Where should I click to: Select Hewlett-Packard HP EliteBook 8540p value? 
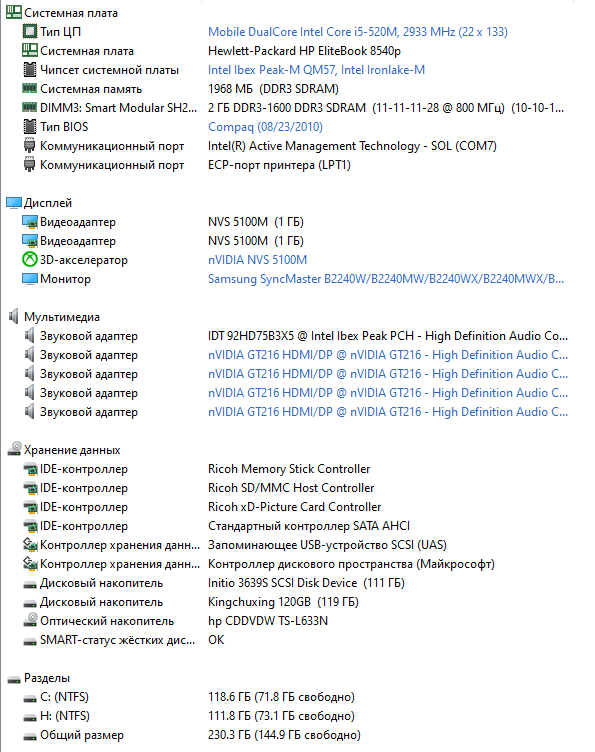[x=304, y=51]
